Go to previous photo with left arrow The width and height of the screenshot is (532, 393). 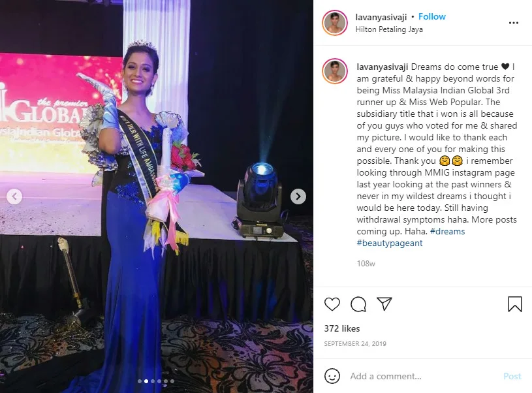click(14, 196)
